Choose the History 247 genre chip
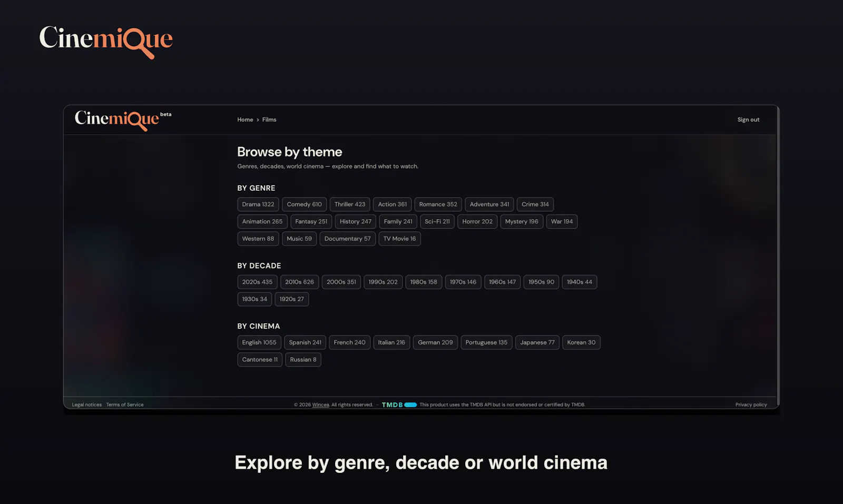The width and height of the screenshot is (843, 504). click(x=356, y=222)
